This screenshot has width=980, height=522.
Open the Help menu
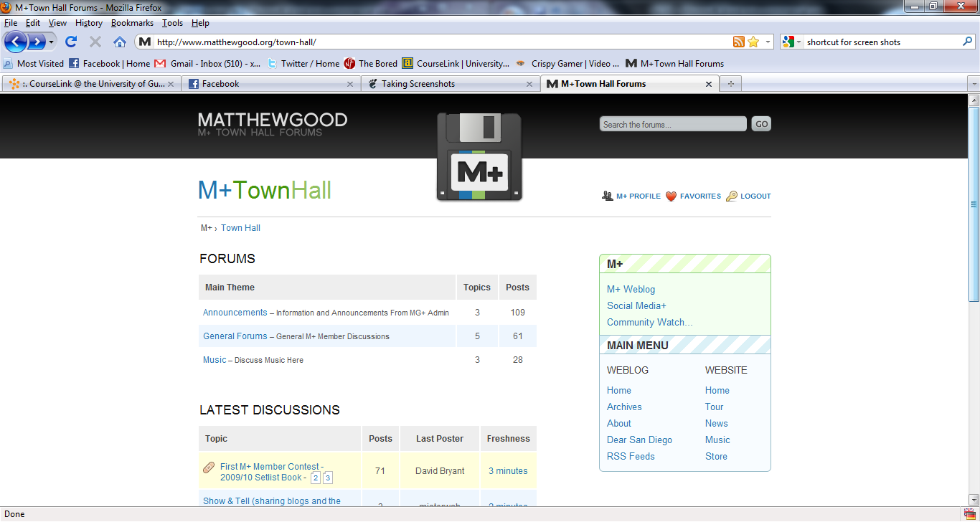click(200, 23)
